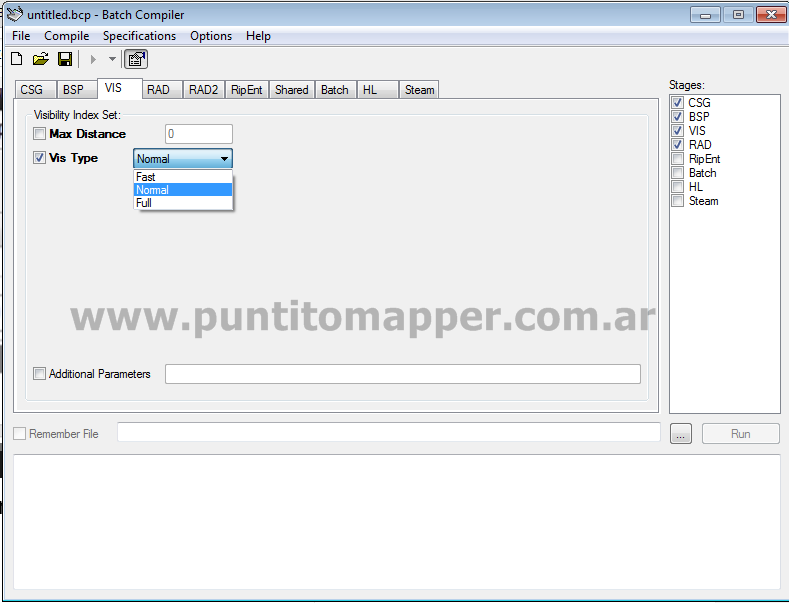
Task: Click the Run button
Action: [x=741, y=433]
